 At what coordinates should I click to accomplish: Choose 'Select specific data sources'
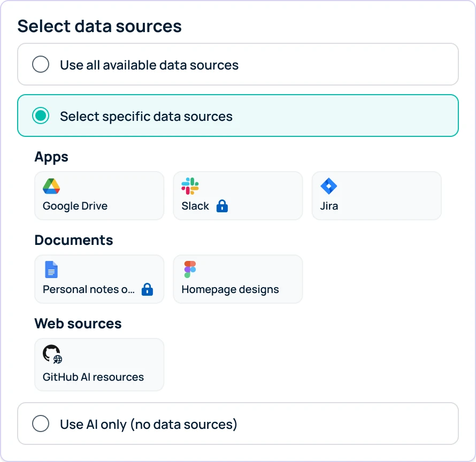41,115
